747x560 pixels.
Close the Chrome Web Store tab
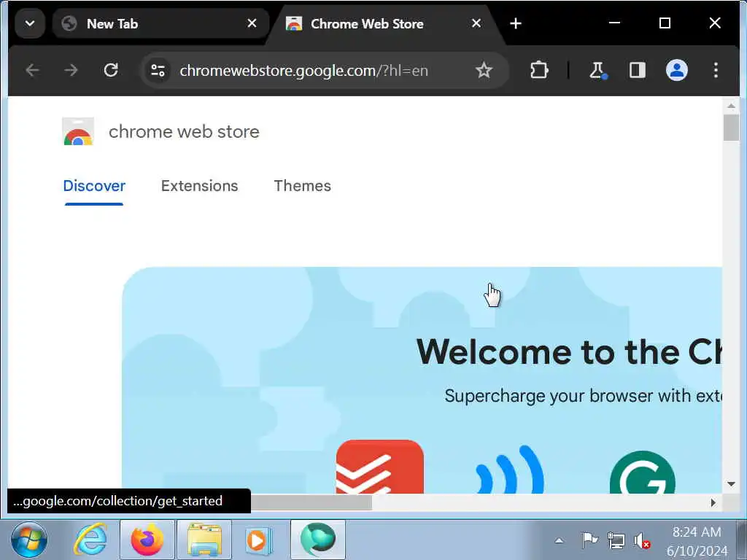click(x=476, y=23)
